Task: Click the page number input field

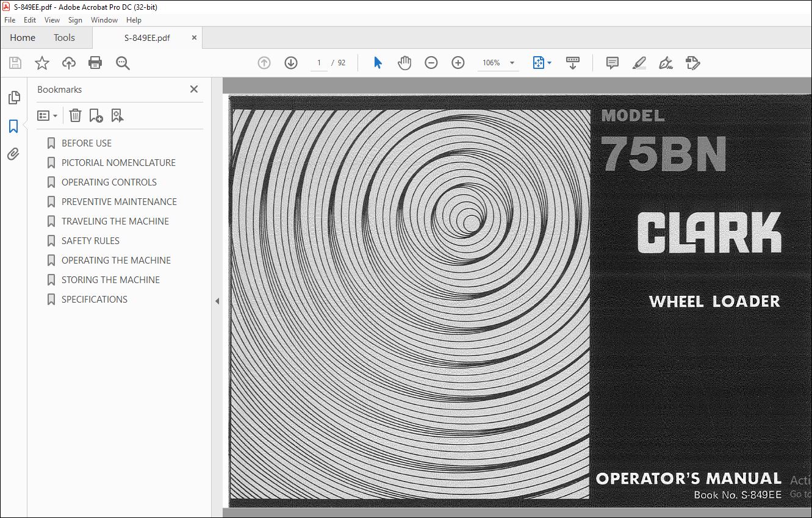Action: (x=319, y=63)
